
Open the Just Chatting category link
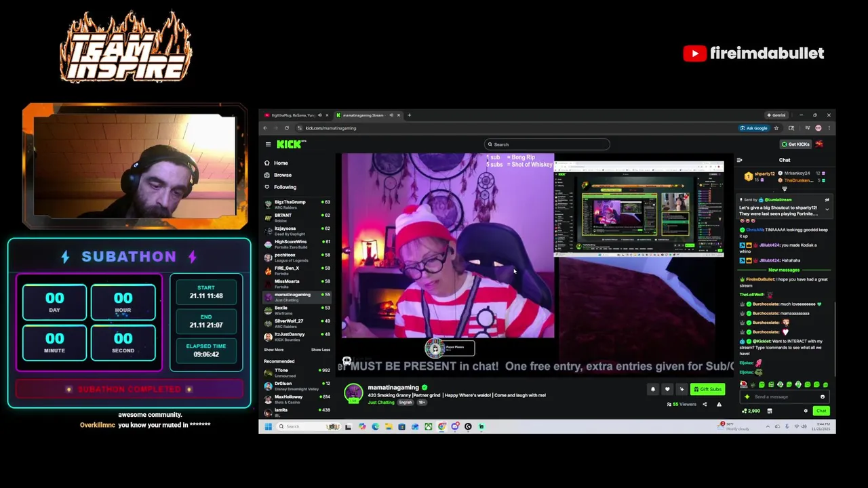click(380, 403)
